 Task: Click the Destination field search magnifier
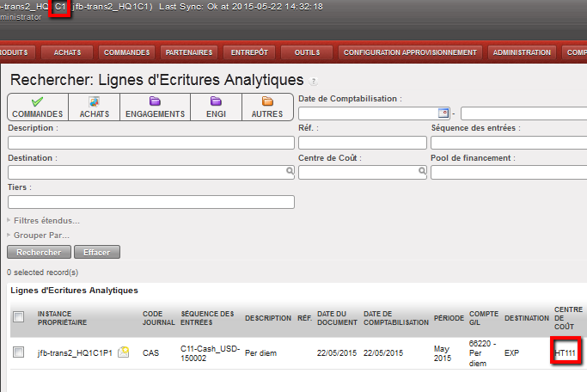coord(290,172)
